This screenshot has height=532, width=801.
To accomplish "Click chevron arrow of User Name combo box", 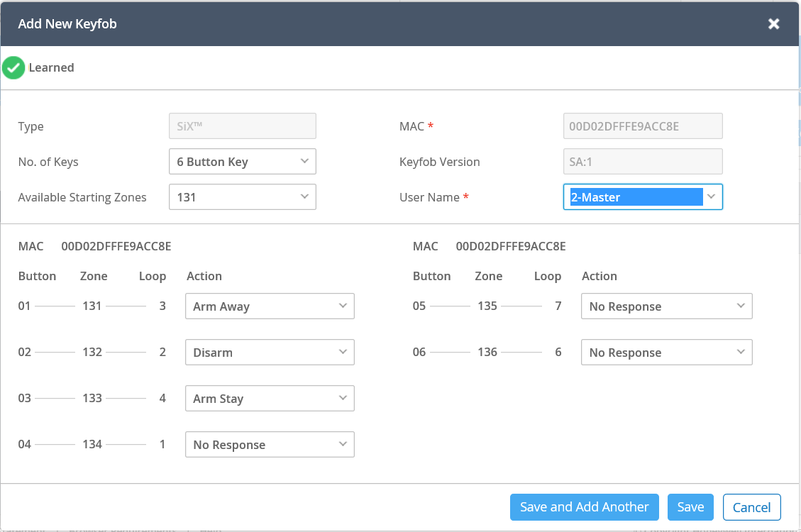I will click(711, 196).
